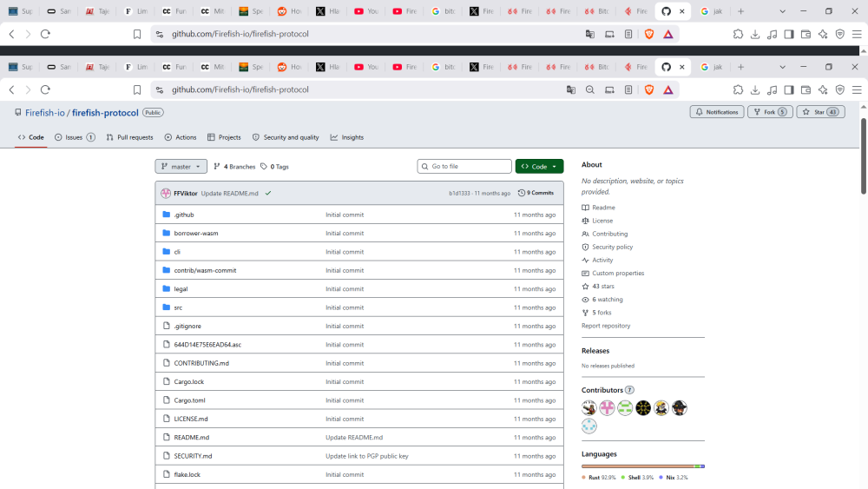Switch to the Issues tab

point(75,137)
